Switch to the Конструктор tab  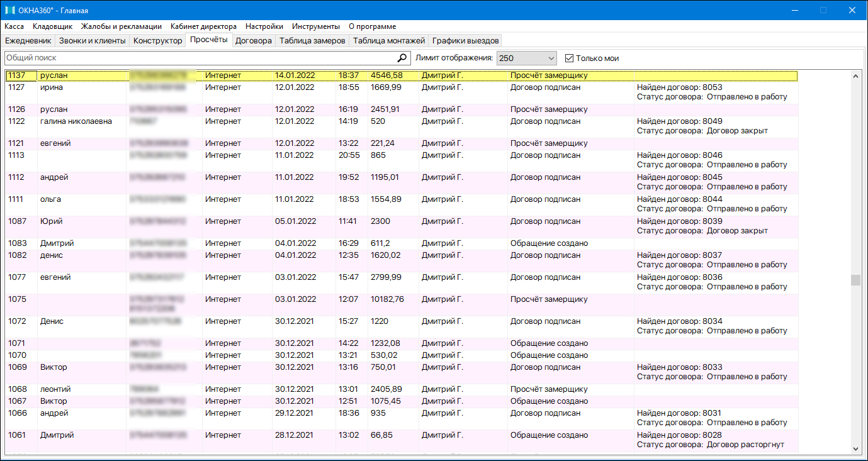[x=157, y=41]
